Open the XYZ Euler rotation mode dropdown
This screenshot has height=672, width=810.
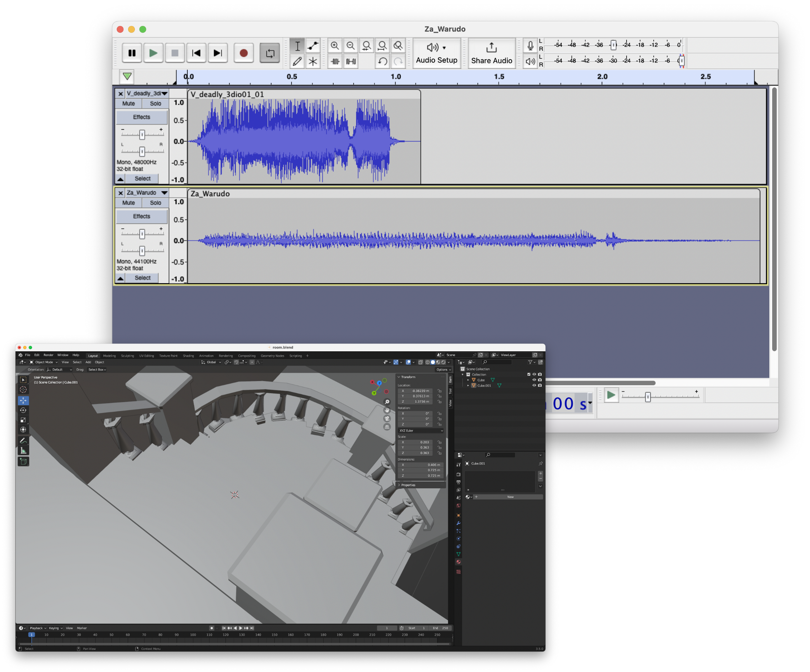[420, 430]
